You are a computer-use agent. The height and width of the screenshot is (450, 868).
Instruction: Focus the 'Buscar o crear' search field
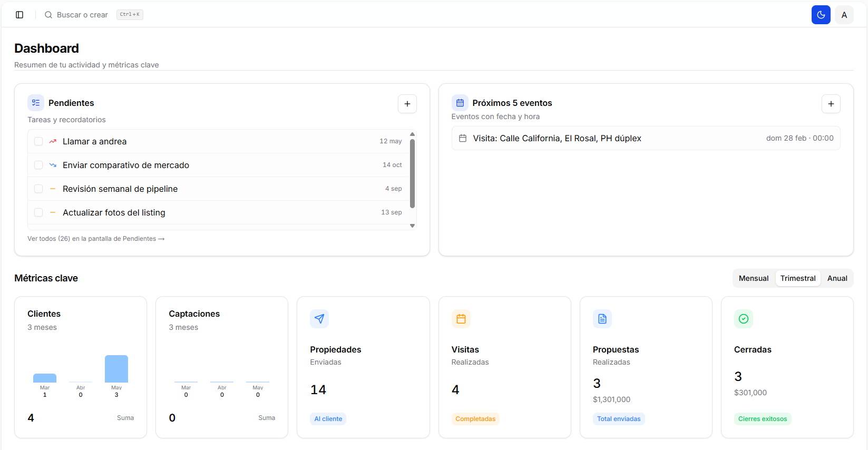[x=82, y=15]
